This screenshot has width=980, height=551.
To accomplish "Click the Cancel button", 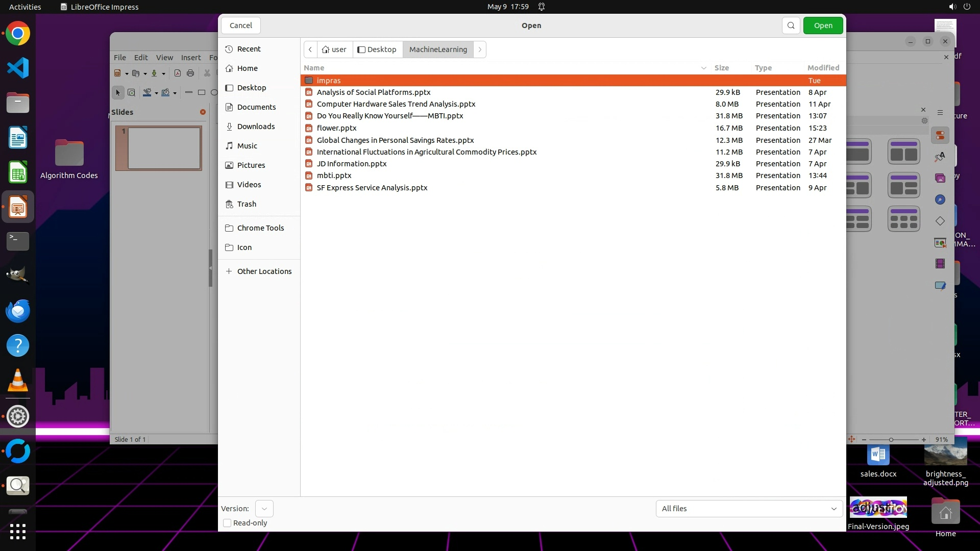I will (x=240, y=26).
